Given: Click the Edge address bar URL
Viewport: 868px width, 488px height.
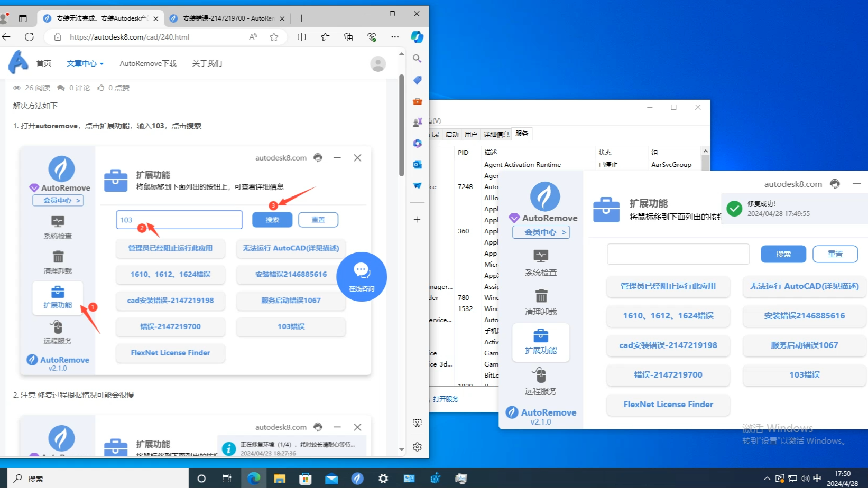Looking at the screenshot, I should coord(130,37).
